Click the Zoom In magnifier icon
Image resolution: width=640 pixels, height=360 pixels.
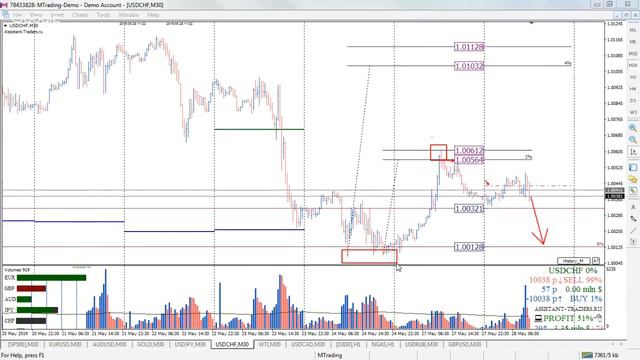[633, 128]
